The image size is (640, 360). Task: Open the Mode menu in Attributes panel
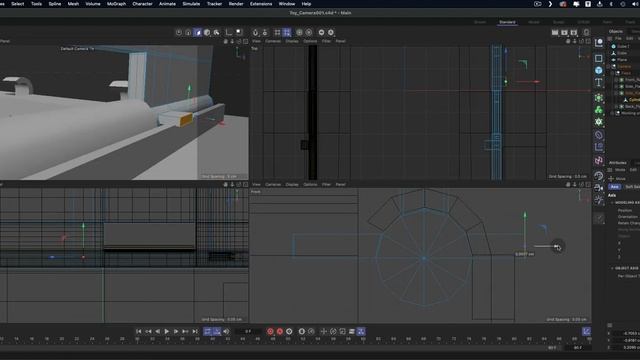click(x=620, y=170)
